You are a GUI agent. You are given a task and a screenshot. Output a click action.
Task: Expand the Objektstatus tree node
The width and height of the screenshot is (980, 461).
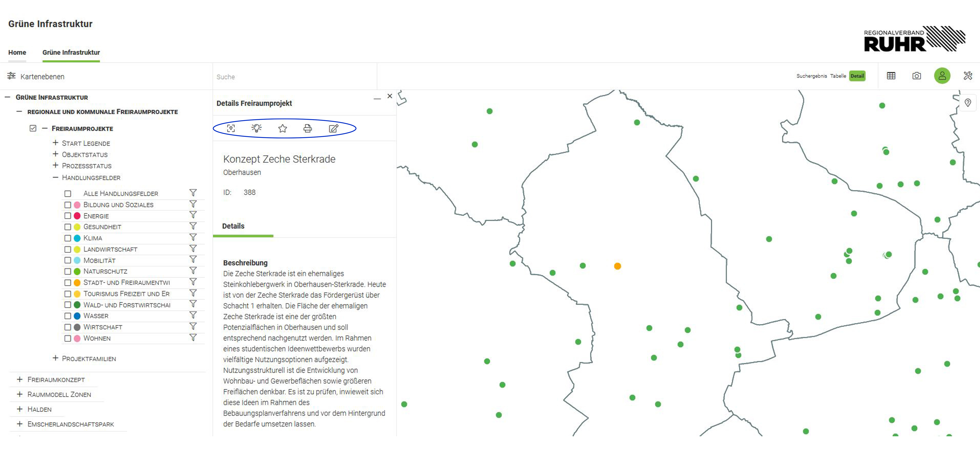coord(56,154)
